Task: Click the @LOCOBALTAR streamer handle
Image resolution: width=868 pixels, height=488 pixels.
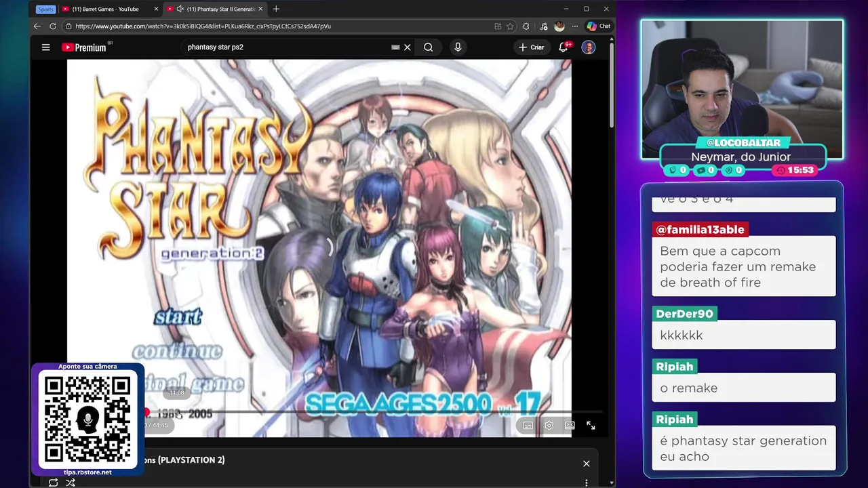Action: tap(743, 143)
